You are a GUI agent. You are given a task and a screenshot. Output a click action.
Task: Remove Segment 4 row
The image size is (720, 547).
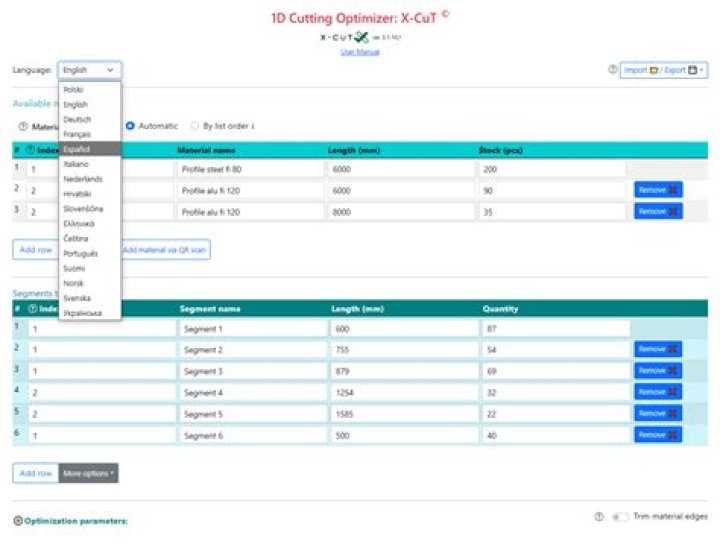pos(658,392)
